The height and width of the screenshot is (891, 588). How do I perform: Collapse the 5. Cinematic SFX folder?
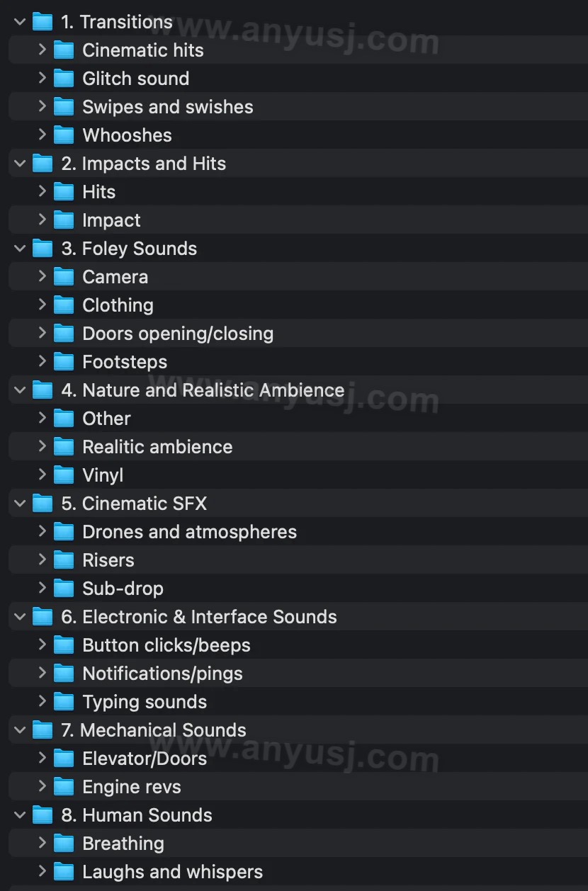20,504
